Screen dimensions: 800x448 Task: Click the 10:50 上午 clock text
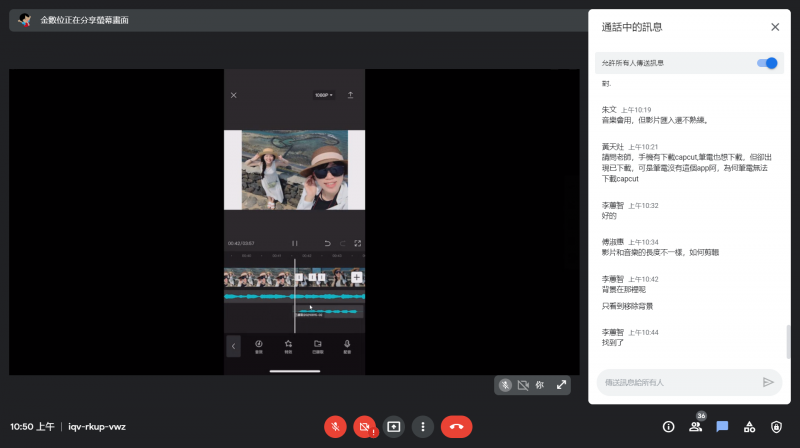pos(32,427)
